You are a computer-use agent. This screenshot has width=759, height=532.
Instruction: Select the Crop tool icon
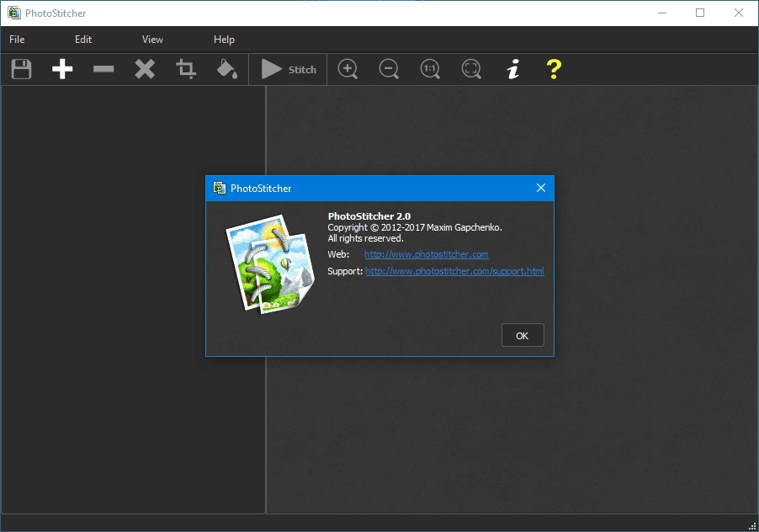(x=186, y=69)
